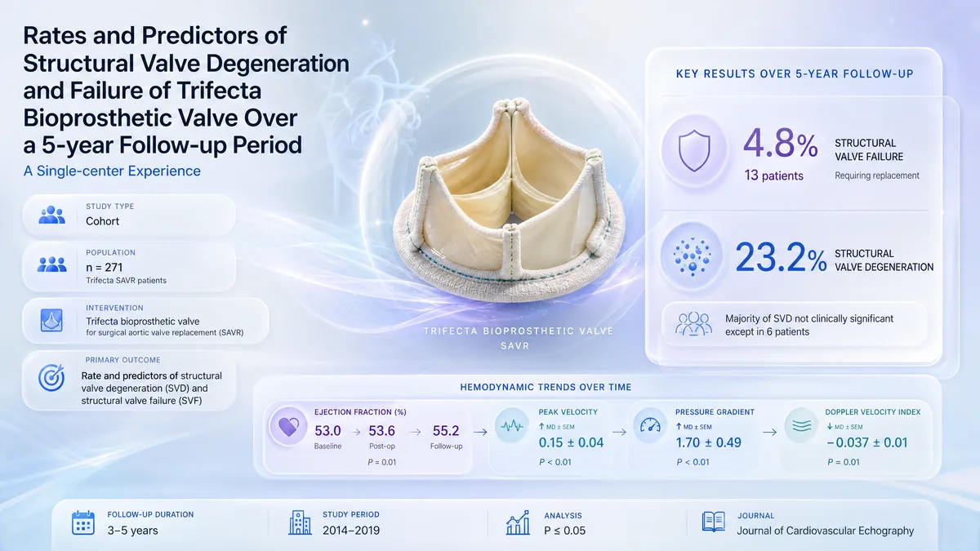Image resolution: width=980 pixels, height=551 pixels.
Task: Select the '13 patients' count
Action: pyautogui.click(x=773, y=176)
